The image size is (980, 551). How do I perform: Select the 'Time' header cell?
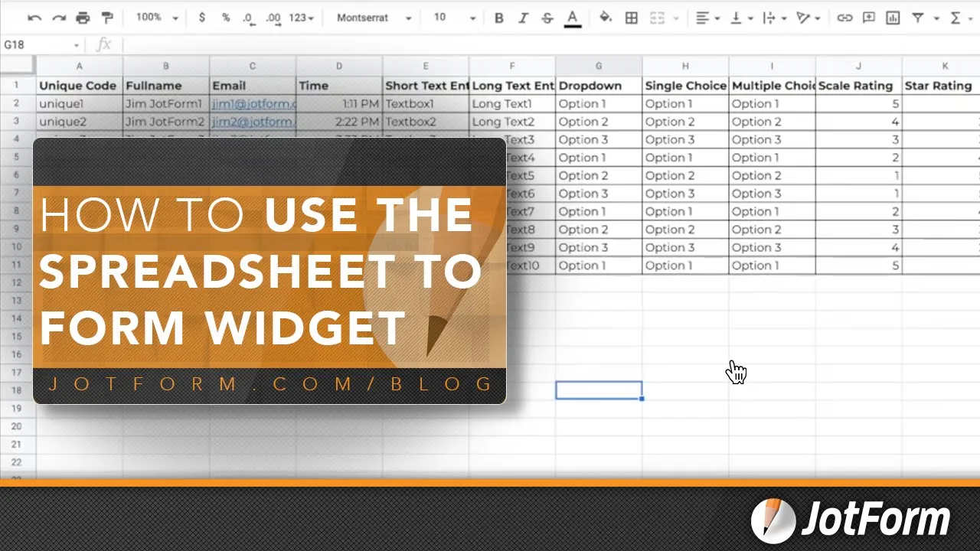coord(339,86)
